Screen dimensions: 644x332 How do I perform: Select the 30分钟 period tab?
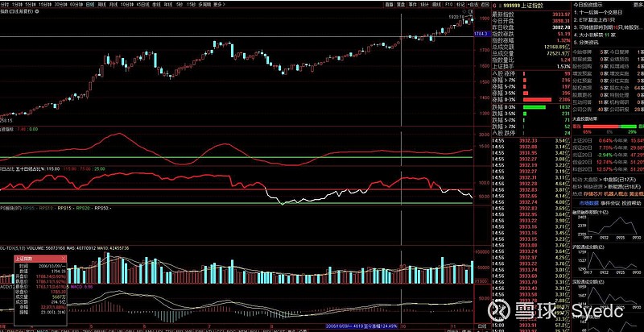[x=60, y=4]
